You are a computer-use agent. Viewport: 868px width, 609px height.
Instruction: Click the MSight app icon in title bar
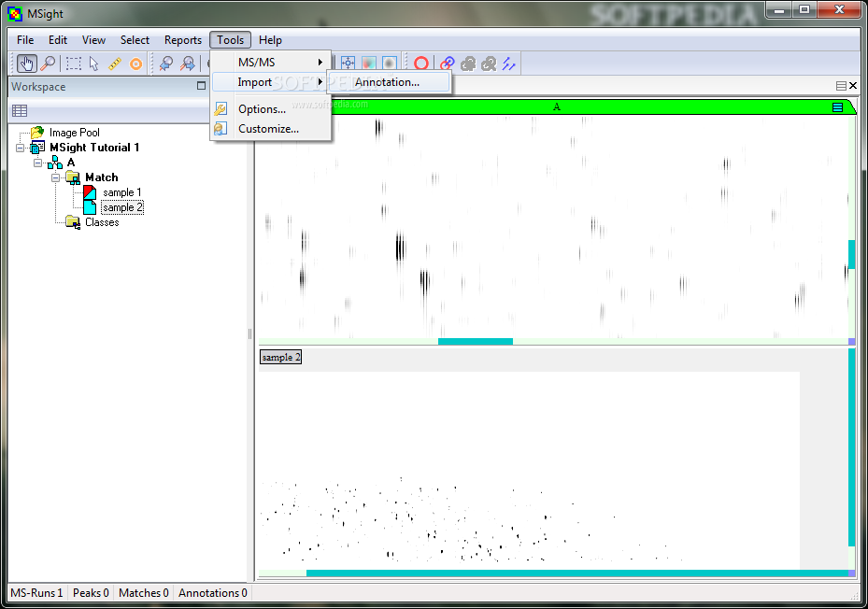coord(16,14)
